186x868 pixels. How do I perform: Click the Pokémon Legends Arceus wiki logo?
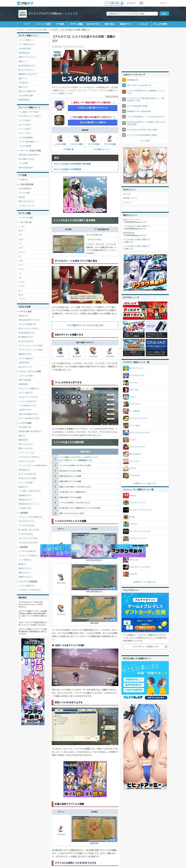pyautogui.click(x=22, y=14)
